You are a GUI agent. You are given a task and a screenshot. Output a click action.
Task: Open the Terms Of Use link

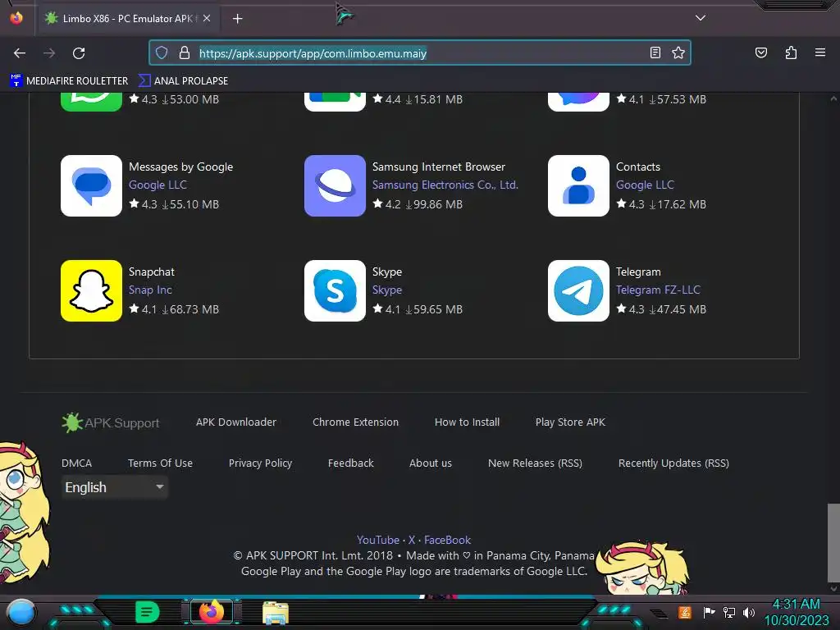(x=160, y=463)
